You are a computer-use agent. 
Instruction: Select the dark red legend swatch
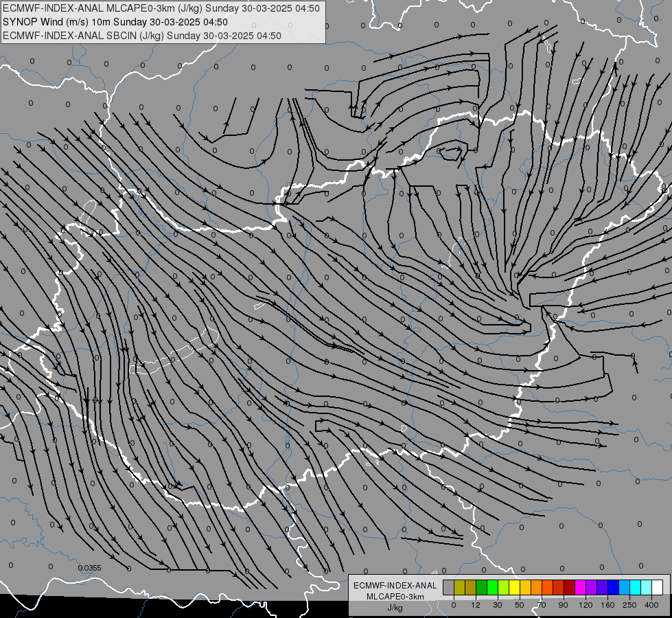(569, 587)
